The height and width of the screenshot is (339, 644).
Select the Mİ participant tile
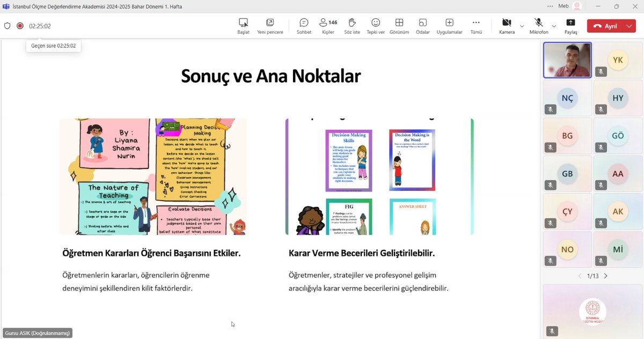coord(618,249)
